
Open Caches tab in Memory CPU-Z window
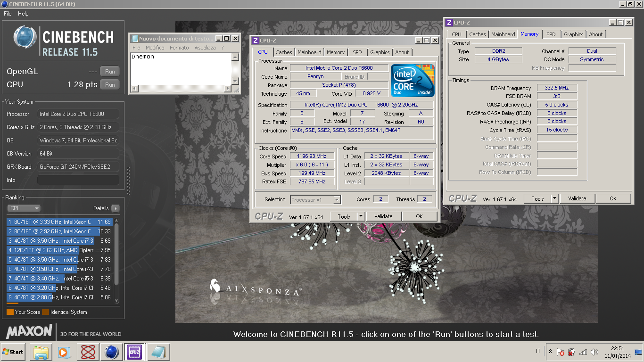(x=478, y=34)
